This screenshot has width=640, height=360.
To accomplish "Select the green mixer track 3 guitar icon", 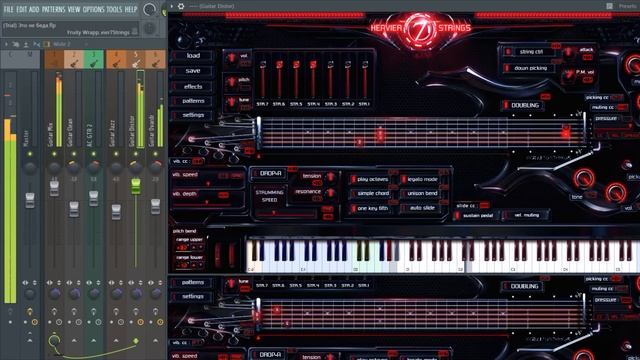I will tap(93, 63).
